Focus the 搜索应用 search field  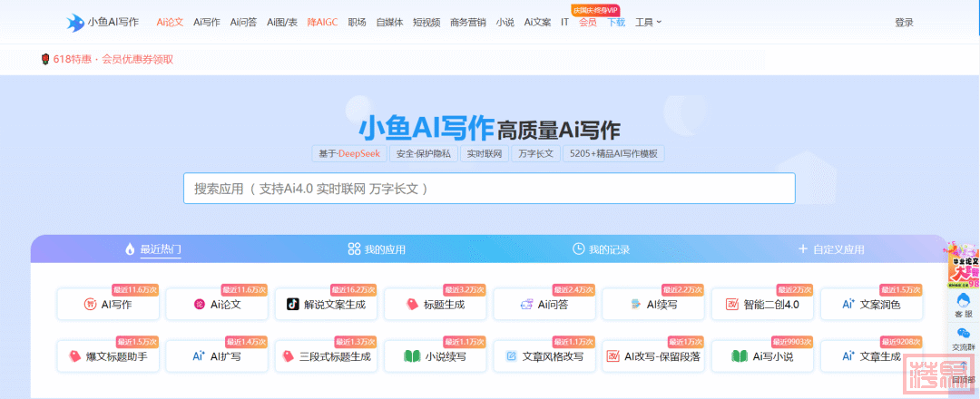489,189
